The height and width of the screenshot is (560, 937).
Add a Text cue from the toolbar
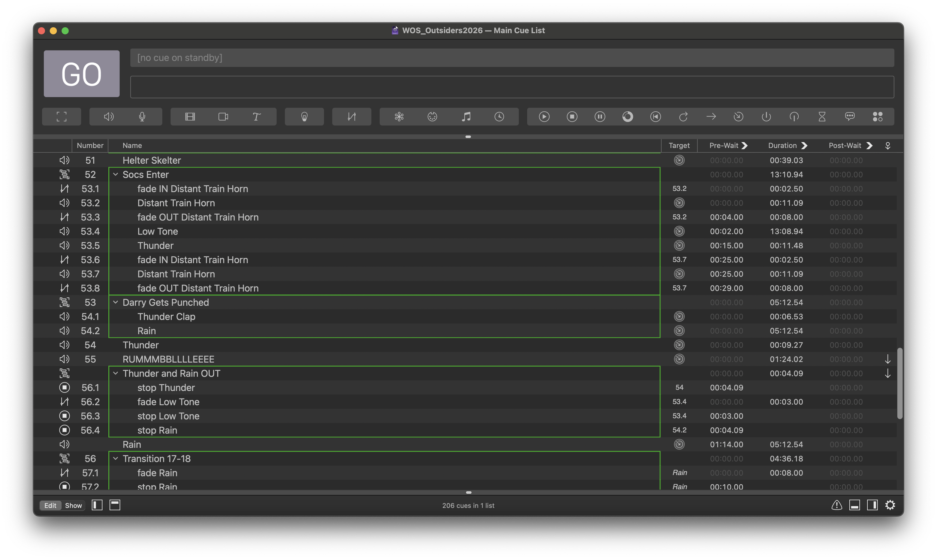tap(256, 116)
